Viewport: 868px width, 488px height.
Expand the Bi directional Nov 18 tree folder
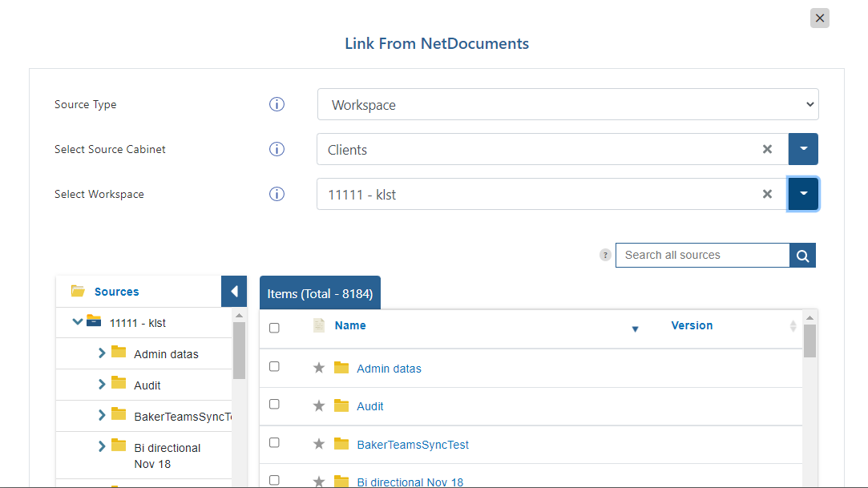pyautogui.click(x=102, y=446)
